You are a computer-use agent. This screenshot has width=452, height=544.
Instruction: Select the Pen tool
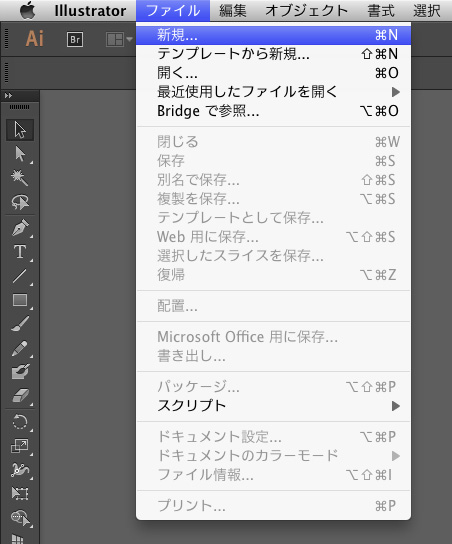(20, 228)
